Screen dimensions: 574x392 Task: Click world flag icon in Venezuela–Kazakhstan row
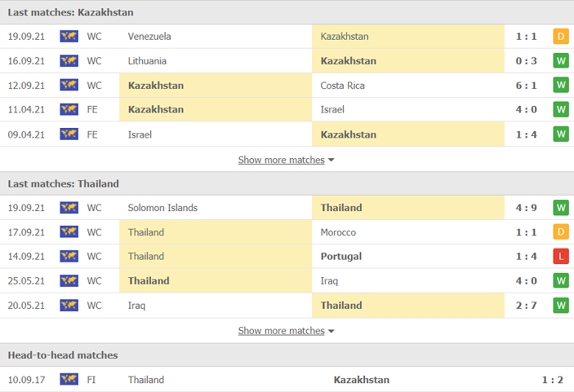(69, 36)
